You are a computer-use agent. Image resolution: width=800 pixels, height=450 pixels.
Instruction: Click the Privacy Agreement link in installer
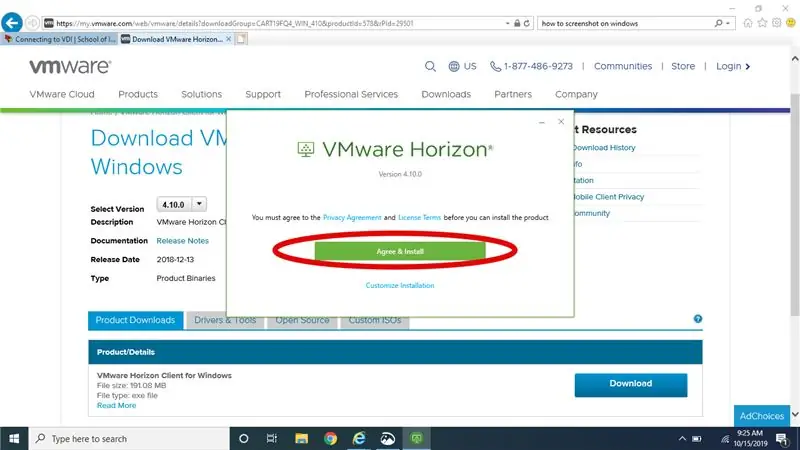pos(352,217)
